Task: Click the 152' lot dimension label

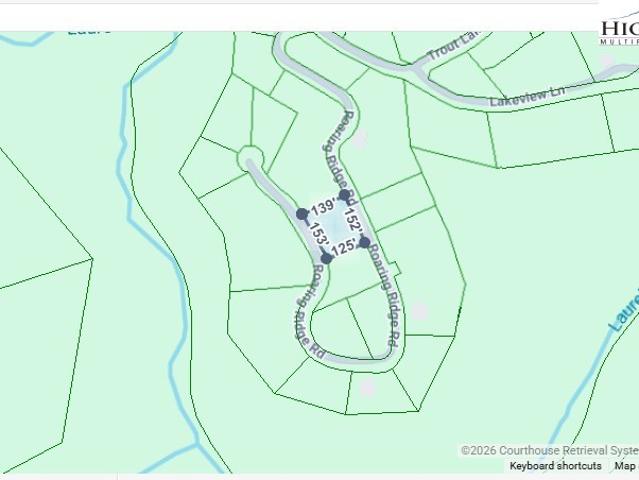Action: click(354, 222)
